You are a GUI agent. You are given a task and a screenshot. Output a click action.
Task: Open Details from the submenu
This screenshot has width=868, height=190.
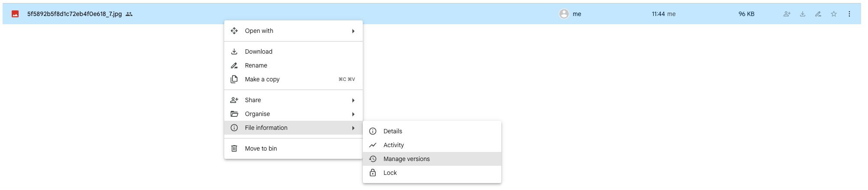[432, 131]
